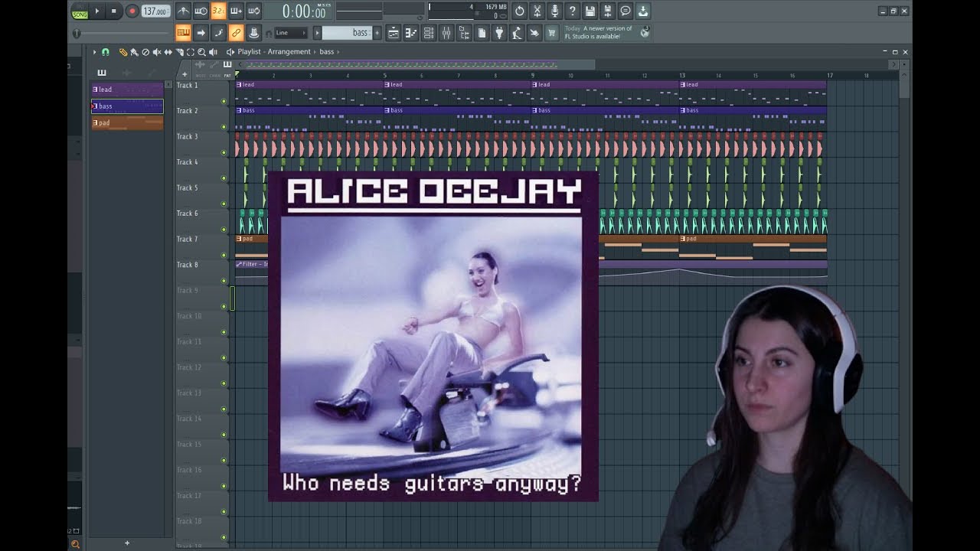Viewport: 980px width, 551px height.
Task: Switch picker to CHAN tab
Action: (214, 75)
